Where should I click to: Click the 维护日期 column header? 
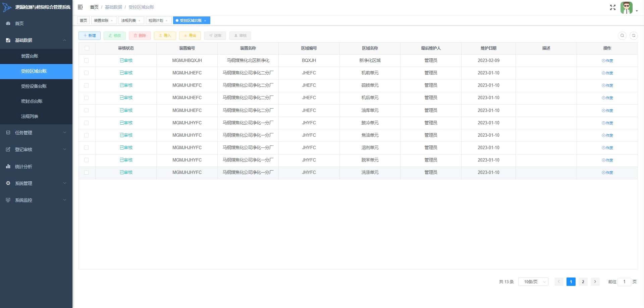(488, 48)
